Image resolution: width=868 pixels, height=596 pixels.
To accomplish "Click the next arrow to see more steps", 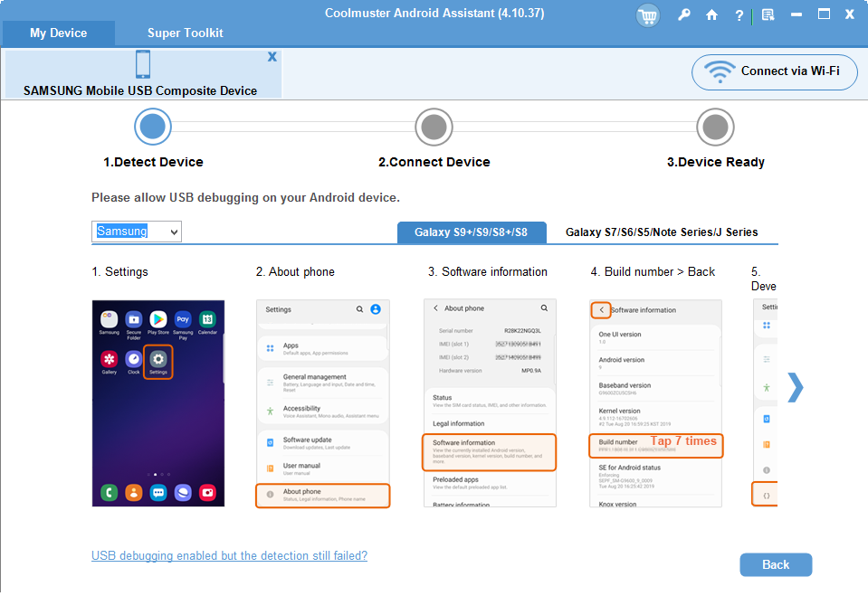I will [795, 386].
